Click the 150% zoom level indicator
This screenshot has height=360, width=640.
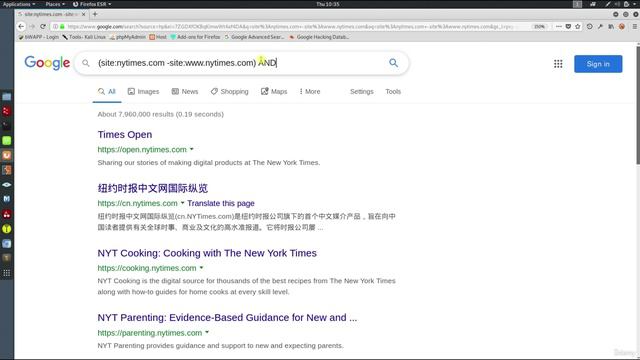point(539,27)
